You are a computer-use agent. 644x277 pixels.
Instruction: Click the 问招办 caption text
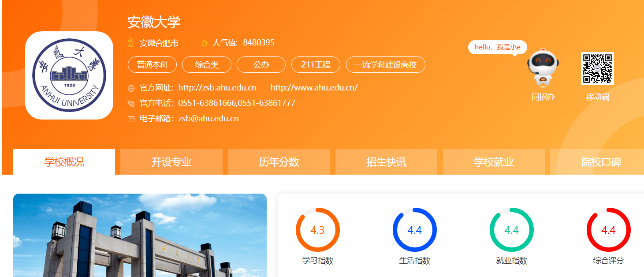[543, 97]
